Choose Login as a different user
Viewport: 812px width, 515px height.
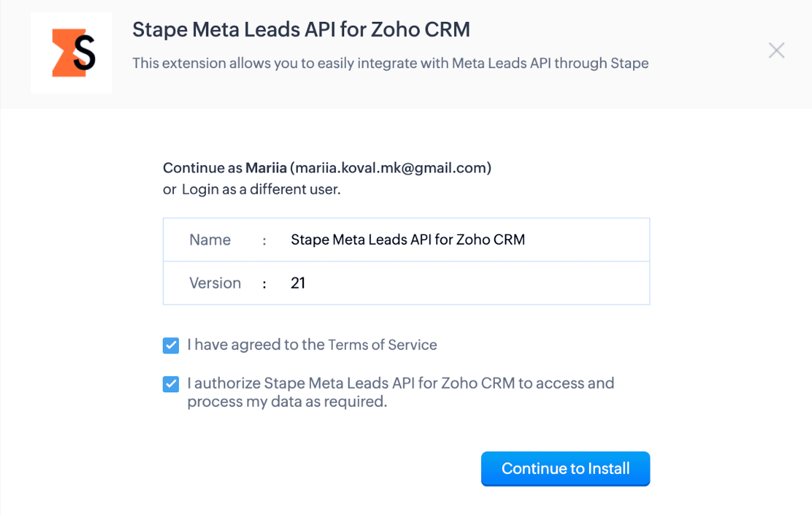pyautogui.click(x=261, y=189)
